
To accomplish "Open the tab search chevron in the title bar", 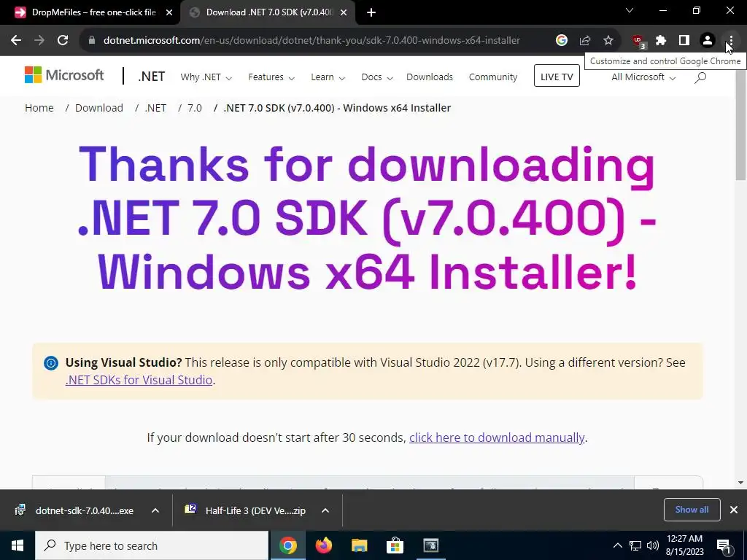I will point(630,10).
